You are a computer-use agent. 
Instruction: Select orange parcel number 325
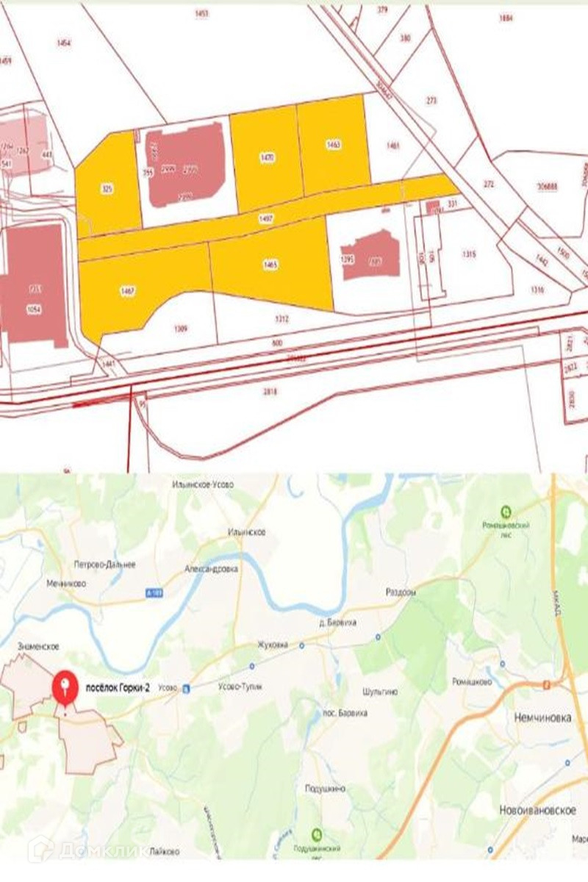point(108,188)
